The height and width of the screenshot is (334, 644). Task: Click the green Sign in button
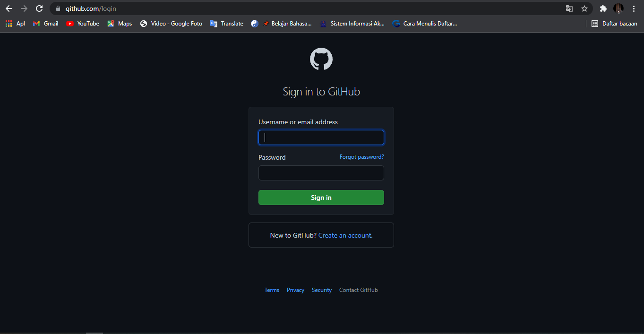pyautogui.click(x=321, y=197)
